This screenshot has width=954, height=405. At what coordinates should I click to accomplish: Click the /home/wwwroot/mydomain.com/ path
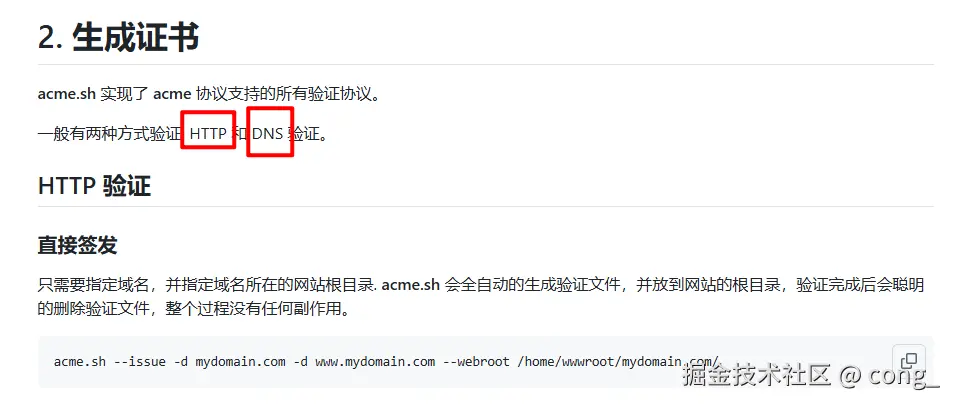[619, 361]
